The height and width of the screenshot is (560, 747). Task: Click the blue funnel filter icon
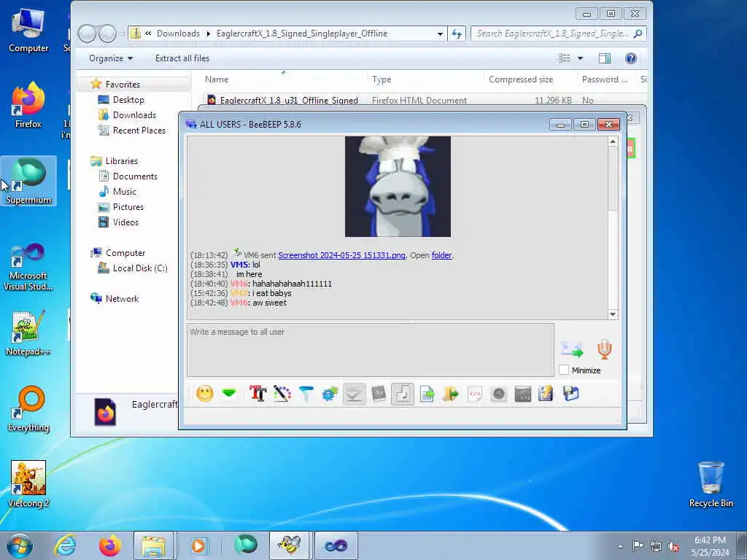[306, 394]
